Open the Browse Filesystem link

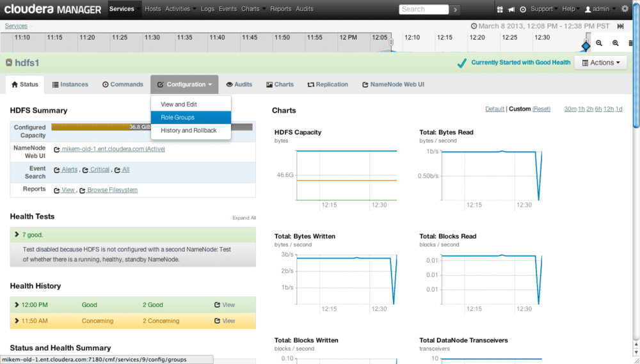(112, 190)
